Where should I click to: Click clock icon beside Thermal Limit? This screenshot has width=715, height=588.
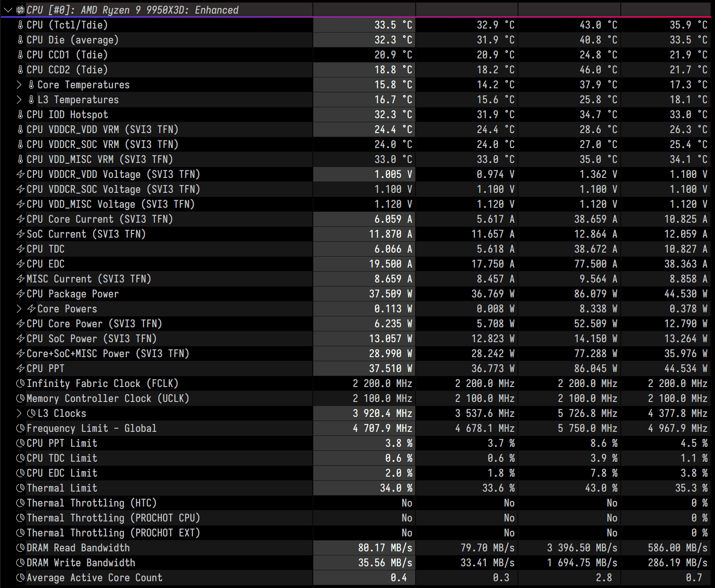pyautogui.click(x=20, y=488)
